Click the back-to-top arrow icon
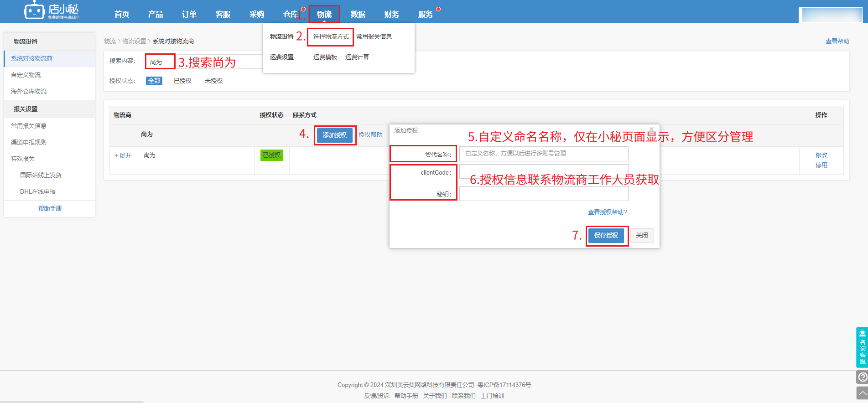 [x=862, y=393]
